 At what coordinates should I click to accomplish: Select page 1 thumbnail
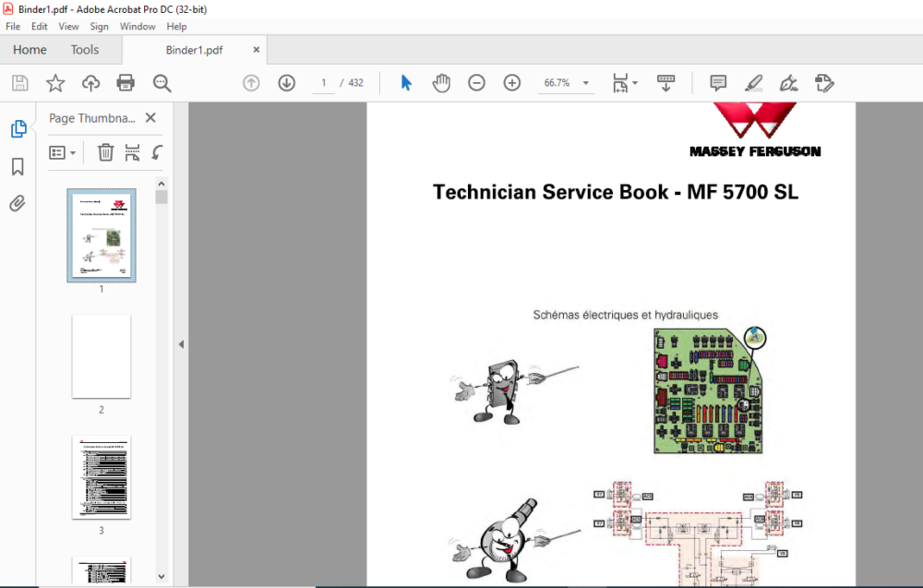pyautogui.click(x=102, y=235)
